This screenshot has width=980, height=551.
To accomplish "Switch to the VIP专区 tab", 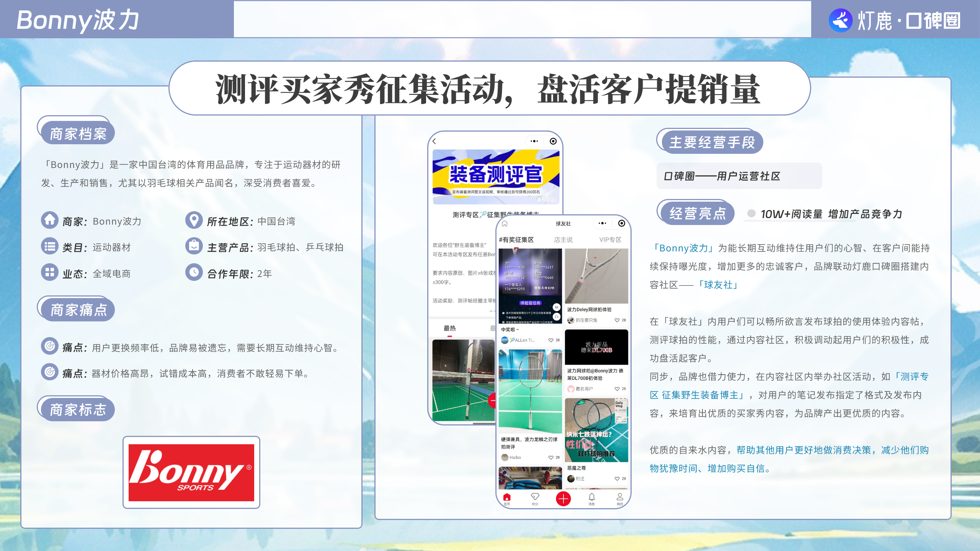I will (610, 240).
